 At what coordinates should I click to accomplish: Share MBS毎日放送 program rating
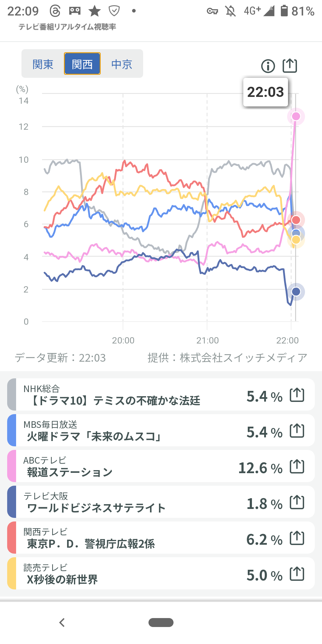click(x=297, y=431)
